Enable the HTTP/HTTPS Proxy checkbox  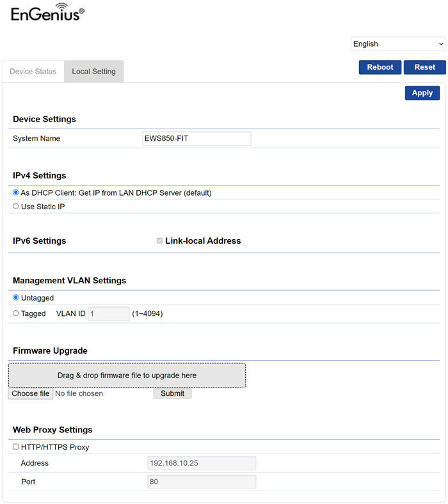15,447
